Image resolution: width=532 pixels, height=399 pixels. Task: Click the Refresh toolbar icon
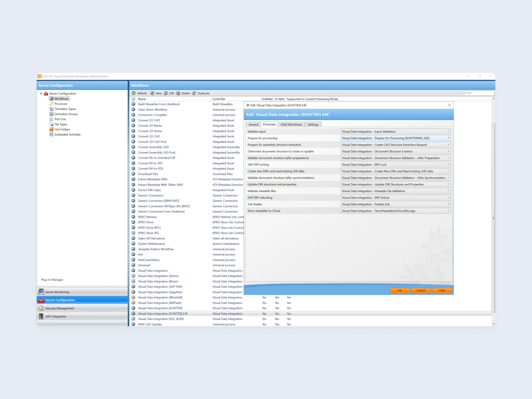coord(134,93)
